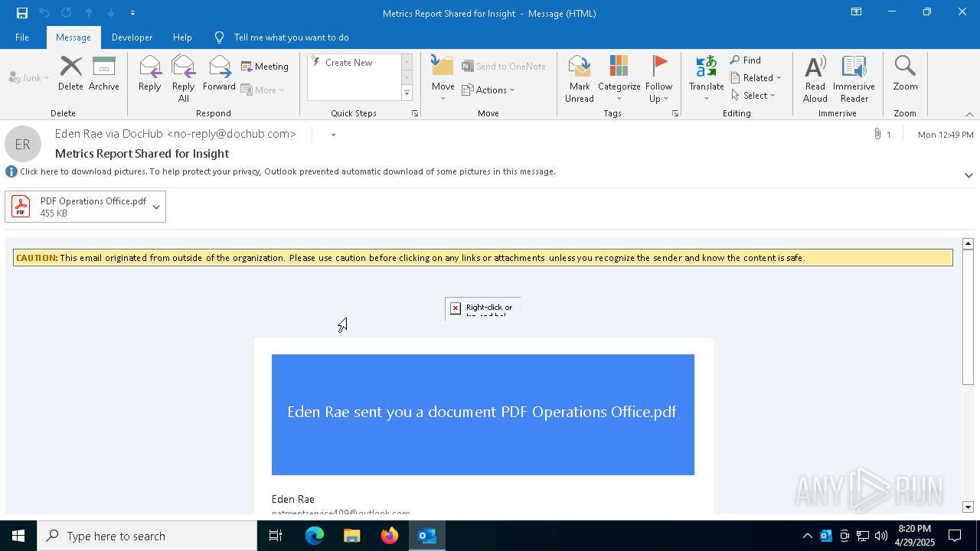The height and width of the screenshot is (551, 980).
Task: Switch to the Message tab
Action: [73, 37]
